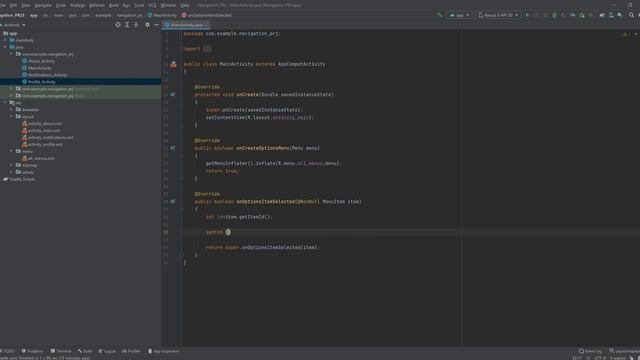640x360 pixels.
Task: Click the Make Project hammer icon
Action: (440, 15)
